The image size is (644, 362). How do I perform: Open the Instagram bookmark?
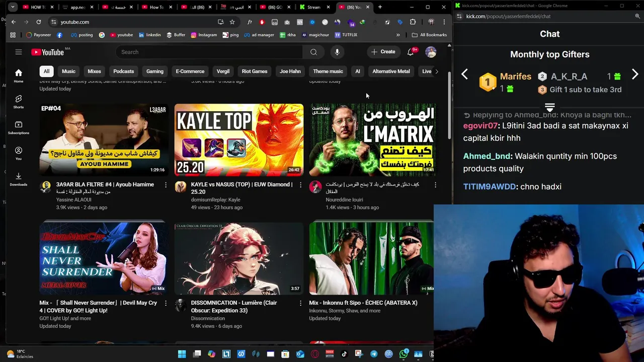click(203, 35)
